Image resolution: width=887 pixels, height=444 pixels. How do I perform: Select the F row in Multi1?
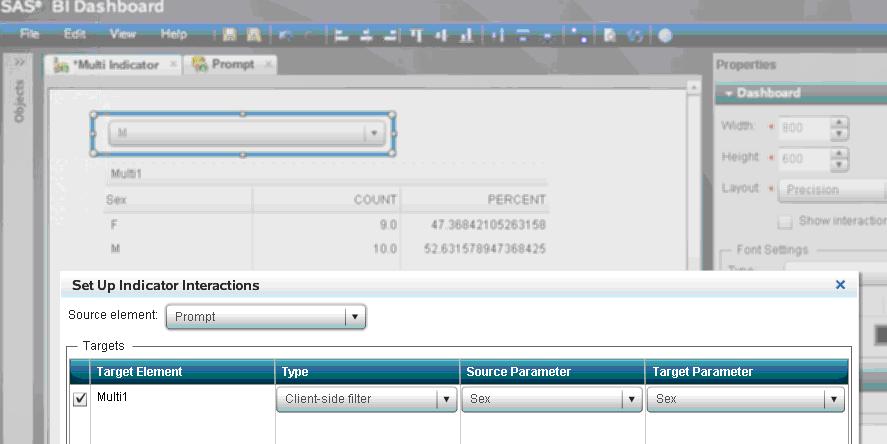[325, 225]
